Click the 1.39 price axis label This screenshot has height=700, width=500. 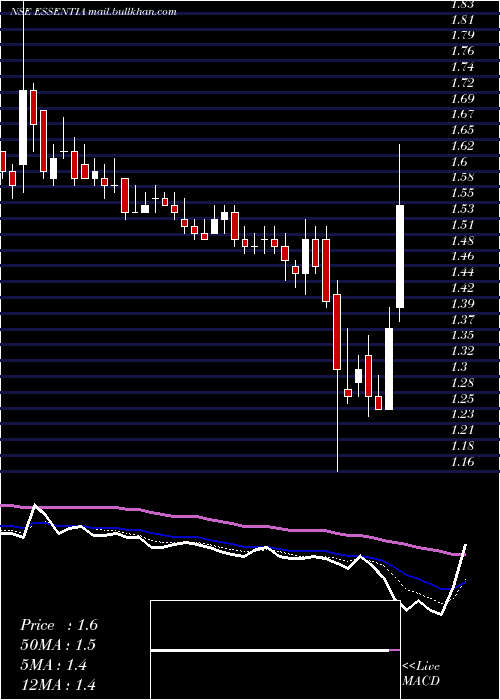tap(462, 304)
